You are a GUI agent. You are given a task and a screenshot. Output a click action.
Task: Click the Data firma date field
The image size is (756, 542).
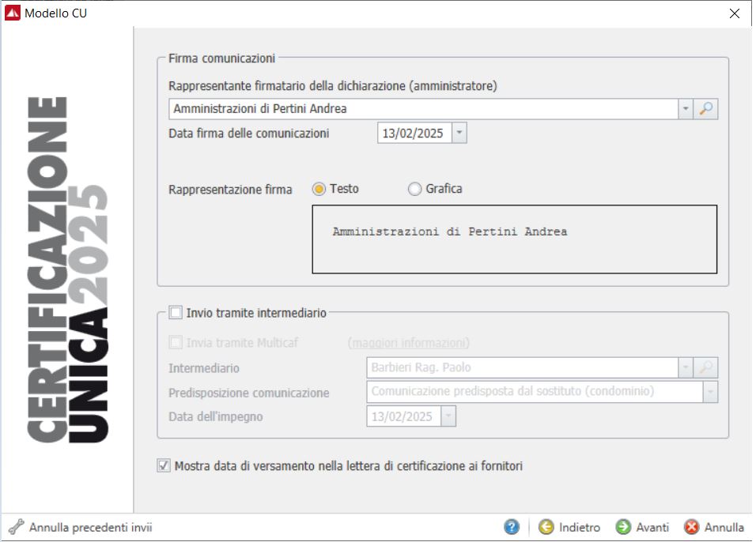tap(414, 133)
